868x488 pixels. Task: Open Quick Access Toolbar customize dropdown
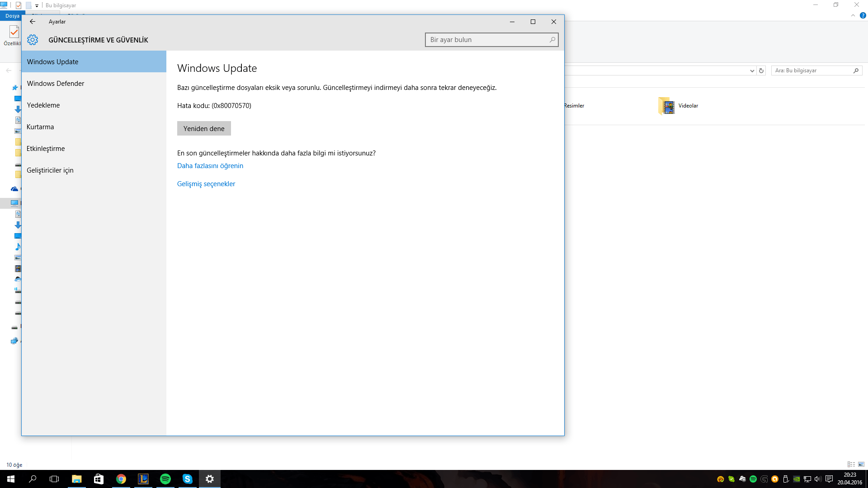pos(37,6)
